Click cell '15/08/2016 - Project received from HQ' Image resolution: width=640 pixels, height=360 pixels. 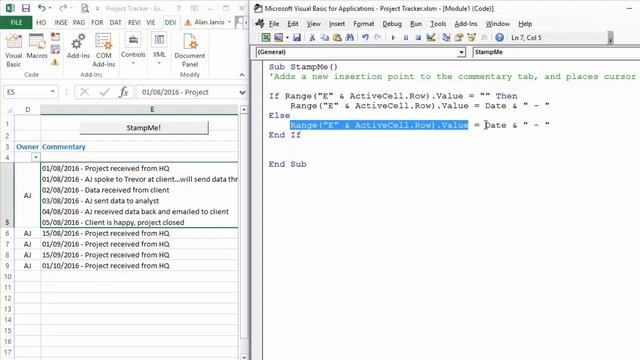click(139, 233)
